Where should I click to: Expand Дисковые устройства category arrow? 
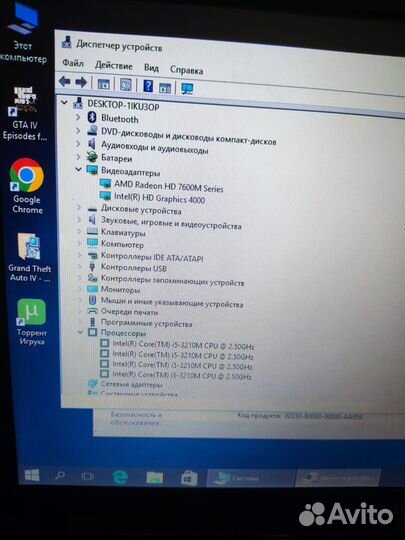coord(79,207)
